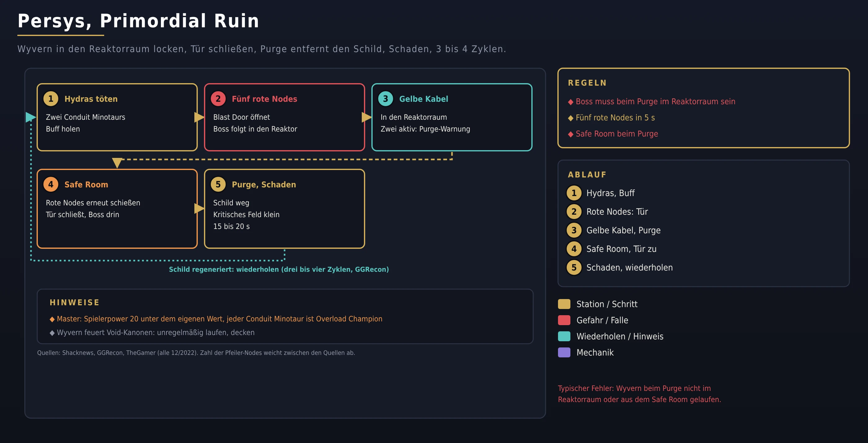This screenshot has width=868, height=443.
Task: Click diamond bullet before Fünf rote Nodes in 5 s
Action: (x=570, y=118)
